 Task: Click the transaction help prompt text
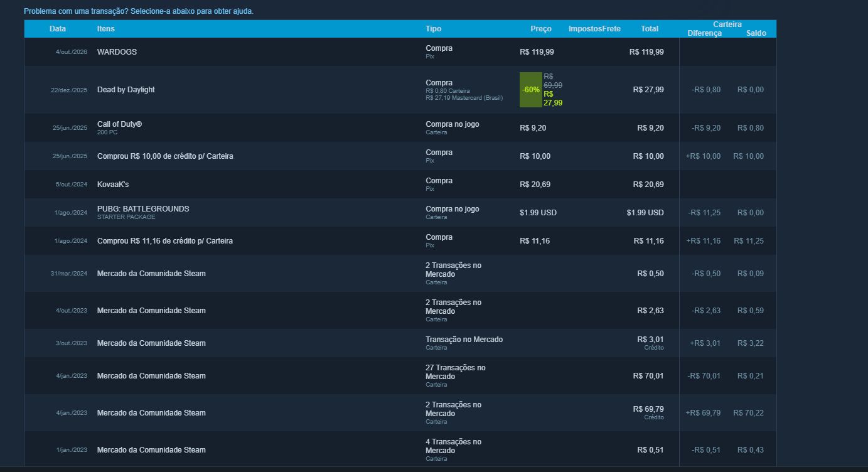pyautogui.click(x=139, y=11)
